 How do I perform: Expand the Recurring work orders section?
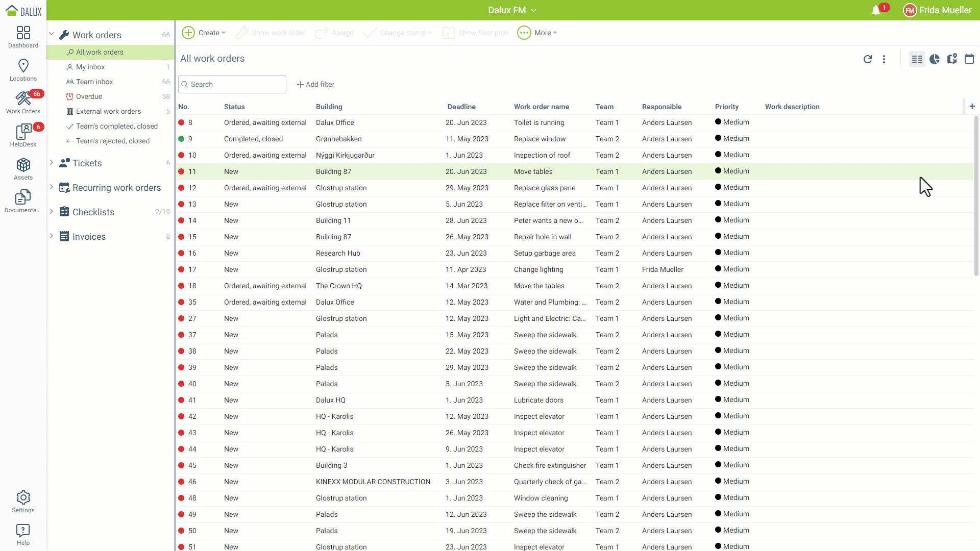point(52,187)
